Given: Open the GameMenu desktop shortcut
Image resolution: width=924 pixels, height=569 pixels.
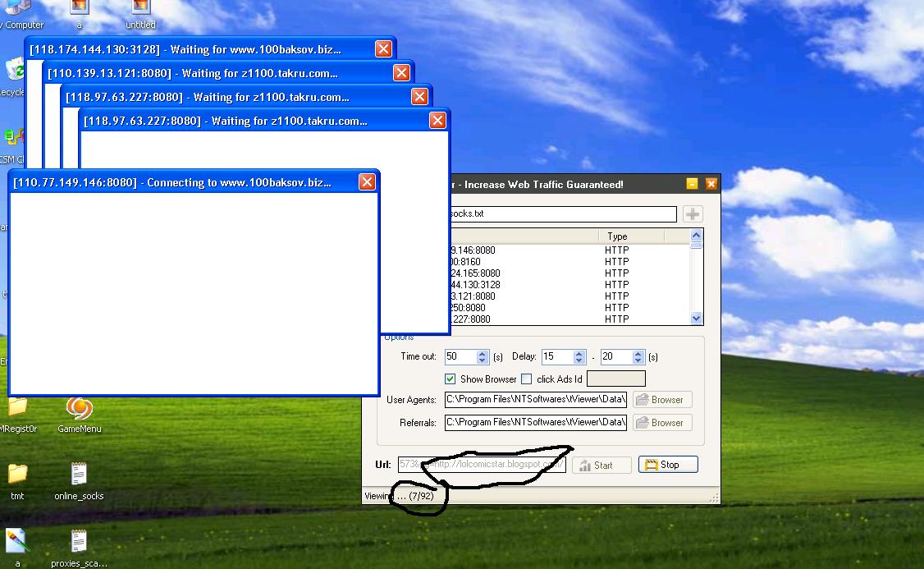Looking at the screenshot, I should pyautogui.click(x=80, y=415).
